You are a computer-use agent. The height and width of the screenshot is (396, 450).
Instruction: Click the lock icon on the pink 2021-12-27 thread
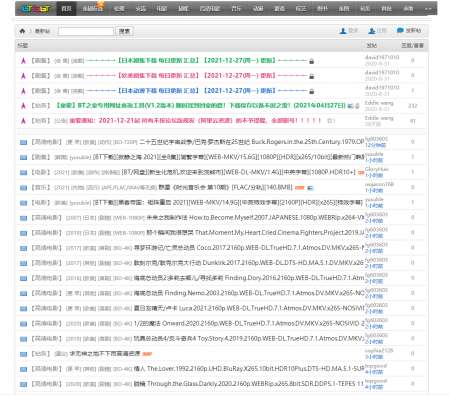[311, 76]
